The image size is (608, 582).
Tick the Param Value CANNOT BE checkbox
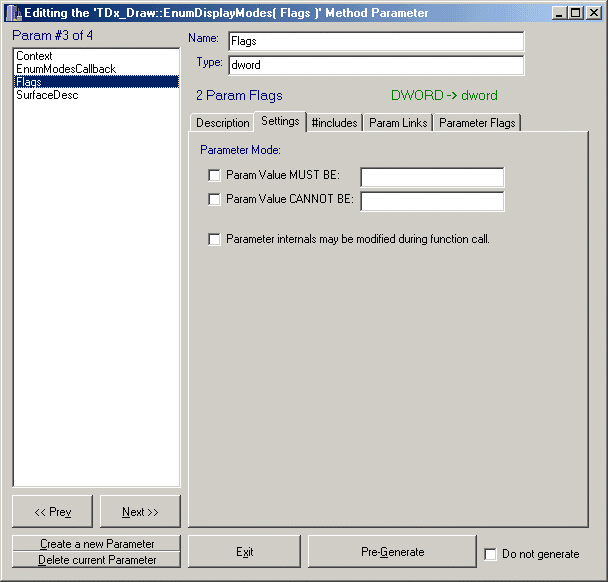214,199
